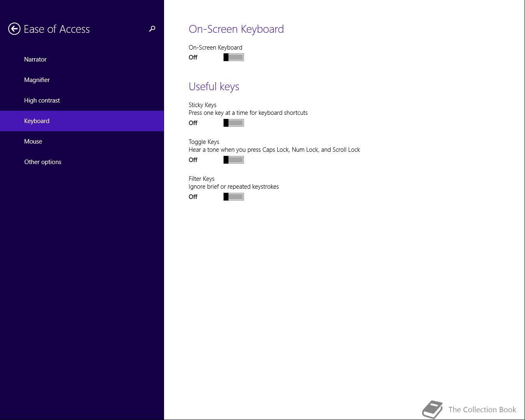The height and width of the screenshot is (420, 525).
Task: Click the Ease of Access title
Action: (x=57, y=29)
